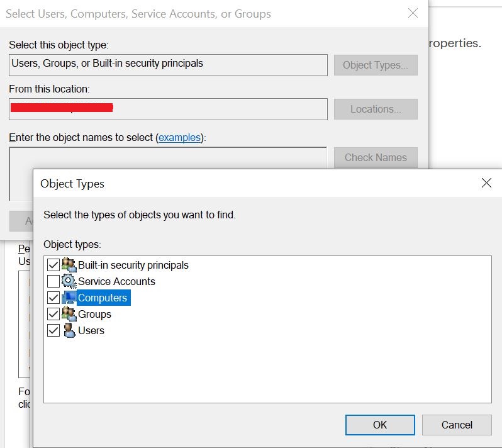This screenshot has width=502, height=448.
Task: Click the object type text field
Action: pyautogui.click(x=168, y=65)
